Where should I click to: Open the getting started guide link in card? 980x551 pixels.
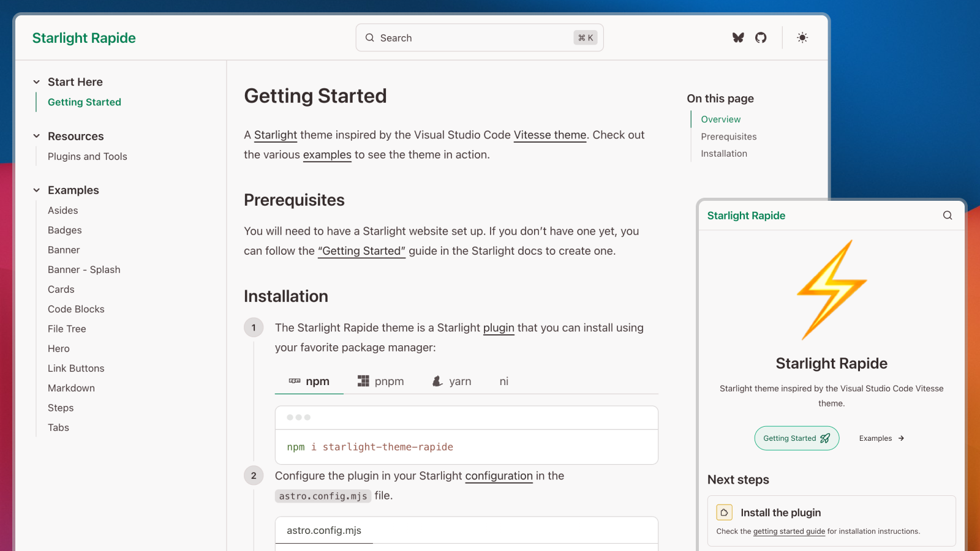[789, 531]
